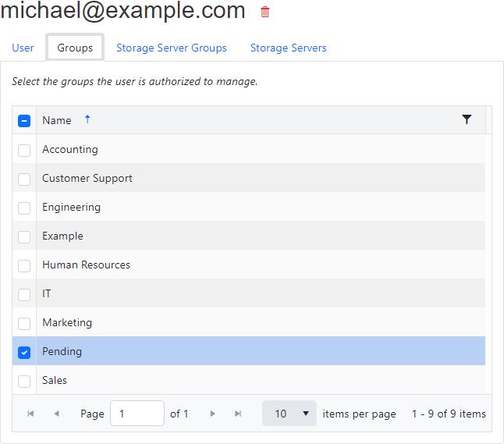
Task: Switch to the User tab
Action: (23, 48)
